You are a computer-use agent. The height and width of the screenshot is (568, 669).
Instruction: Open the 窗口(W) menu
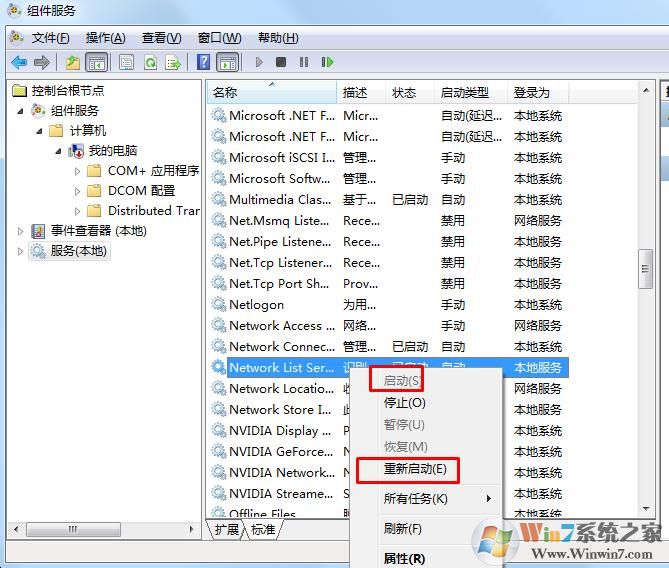click(x=219, y=38)
